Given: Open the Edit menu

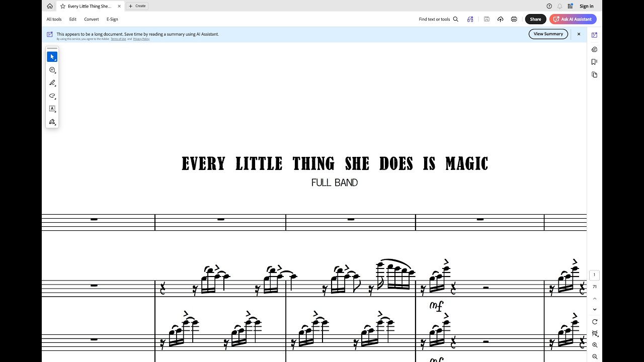Looking at the screenshot, I should pos(73,19).
